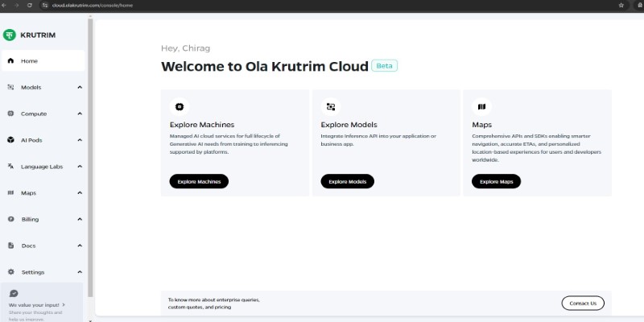Screen dimensions: 644x322
Task: Click the Docs file icon
Action: click(x=11, y=246)
